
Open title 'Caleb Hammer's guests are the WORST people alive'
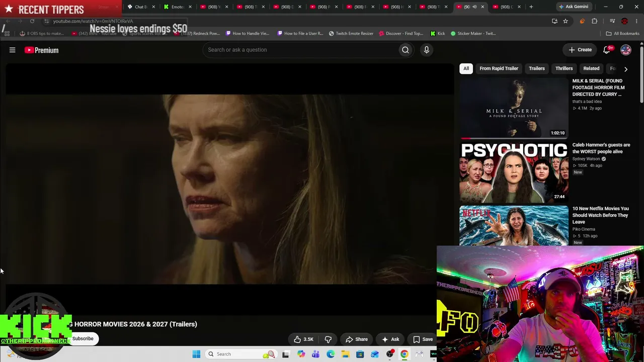click(x=601, y=148)
